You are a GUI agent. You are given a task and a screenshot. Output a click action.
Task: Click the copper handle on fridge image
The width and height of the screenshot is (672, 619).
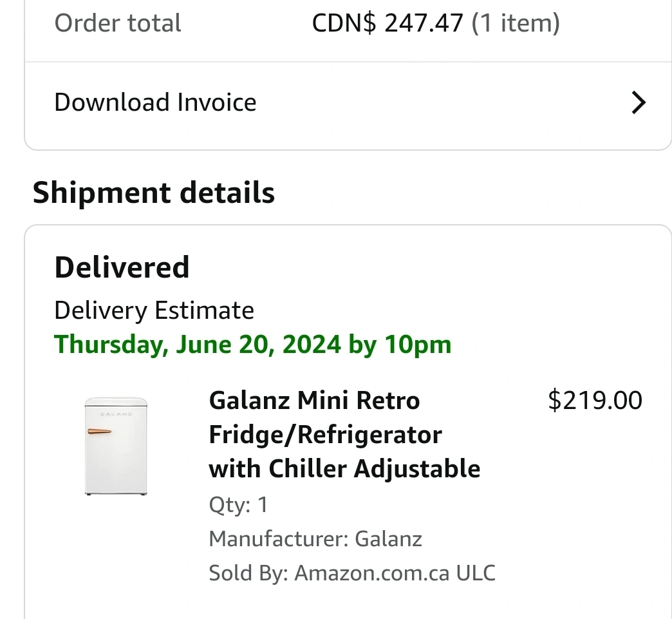[99, 431]
